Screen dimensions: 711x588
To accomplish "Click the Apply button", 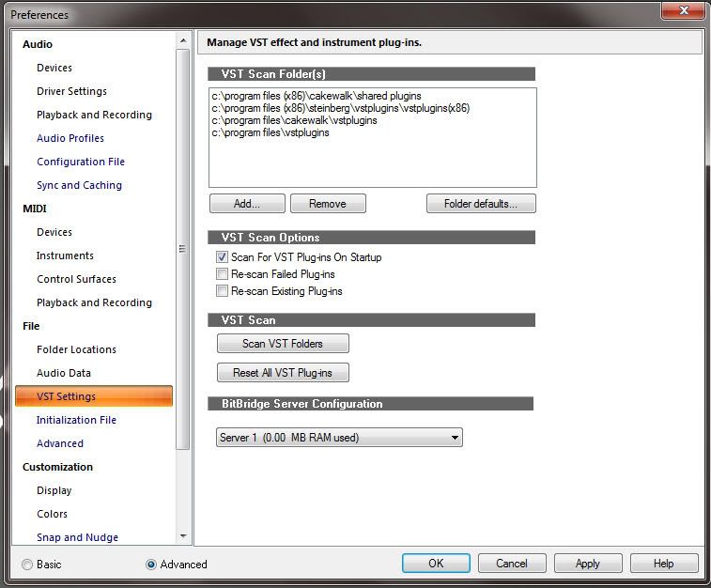I will tap(588, 564).
